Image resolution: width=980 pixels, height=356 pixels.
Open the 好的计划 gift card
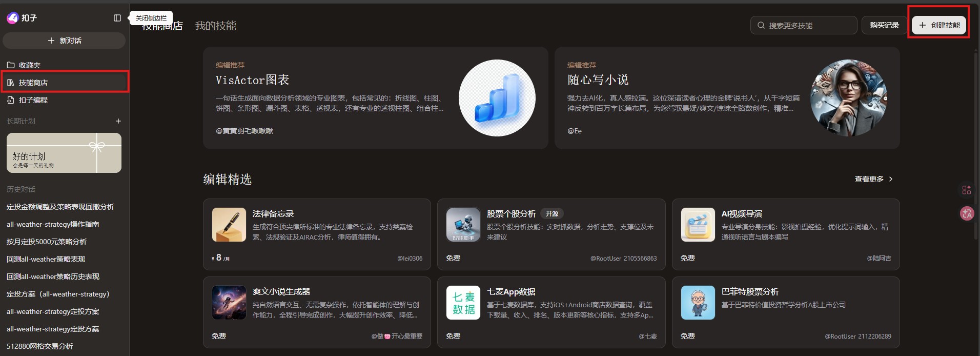click(x=64, y=153)
